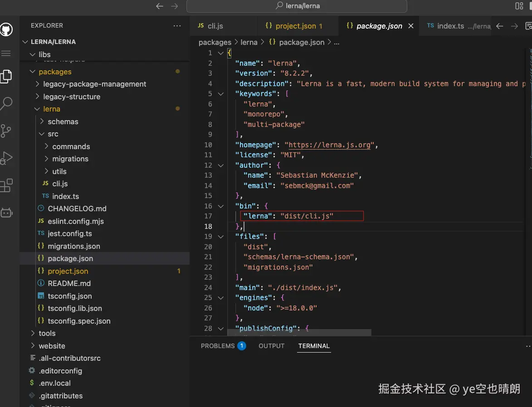Fold the "keywords" array at line 5
The width and height of the screenshot is (532, 407).
[221, 94]
